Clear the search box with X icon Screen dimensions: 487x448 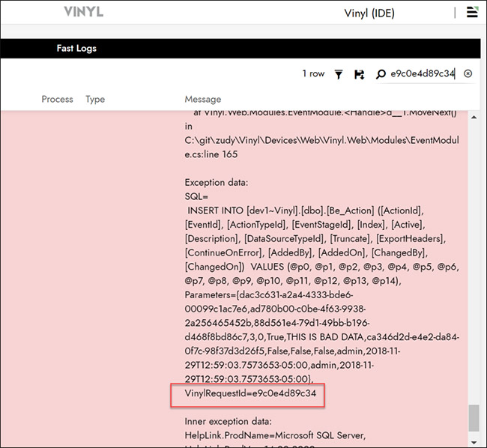(x=468, y=73)
